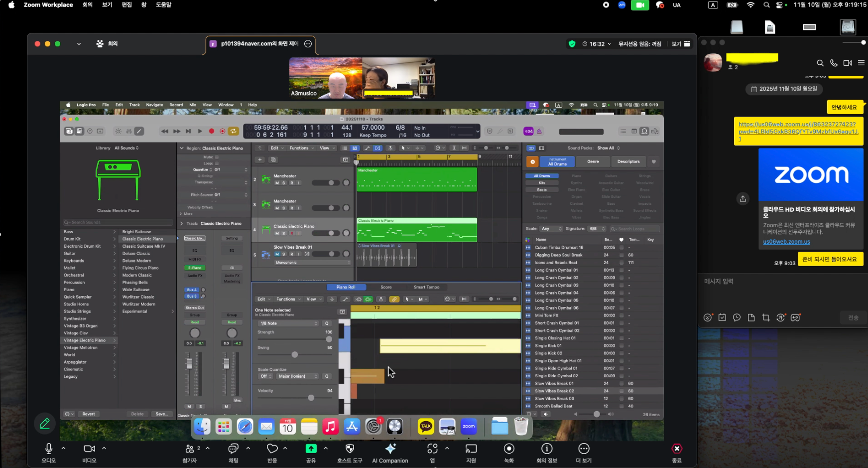
Task: Open the List Editors button in Logic toolbar
Action: pyautogui.click(x=623, y=131)
